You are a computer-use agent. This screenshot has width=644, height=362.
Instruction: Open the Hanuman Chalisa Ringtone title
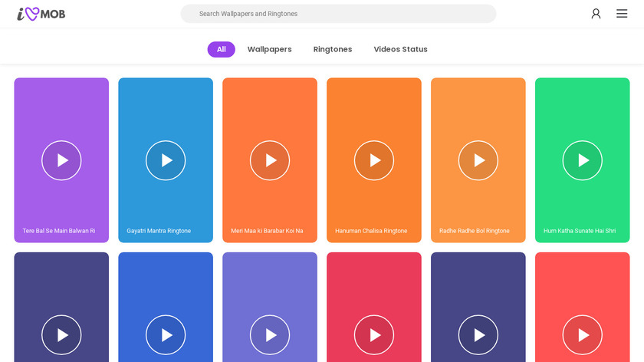click(371, 231)
